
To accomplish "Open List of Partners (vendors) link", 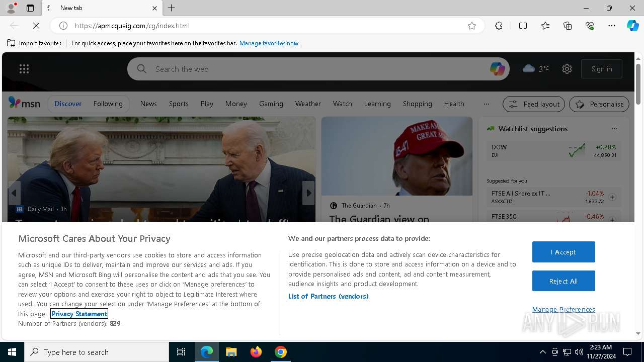I will point(329,296).
